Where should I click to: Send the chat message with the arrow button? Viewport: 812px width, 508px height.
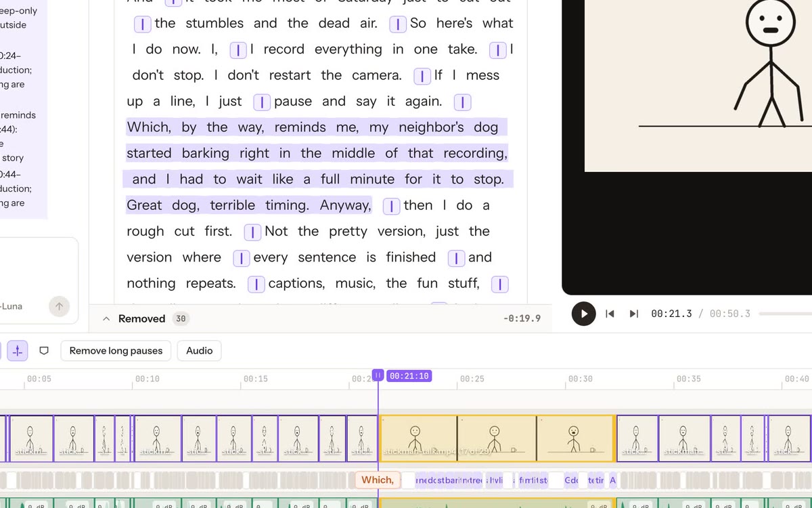point(59,306)
